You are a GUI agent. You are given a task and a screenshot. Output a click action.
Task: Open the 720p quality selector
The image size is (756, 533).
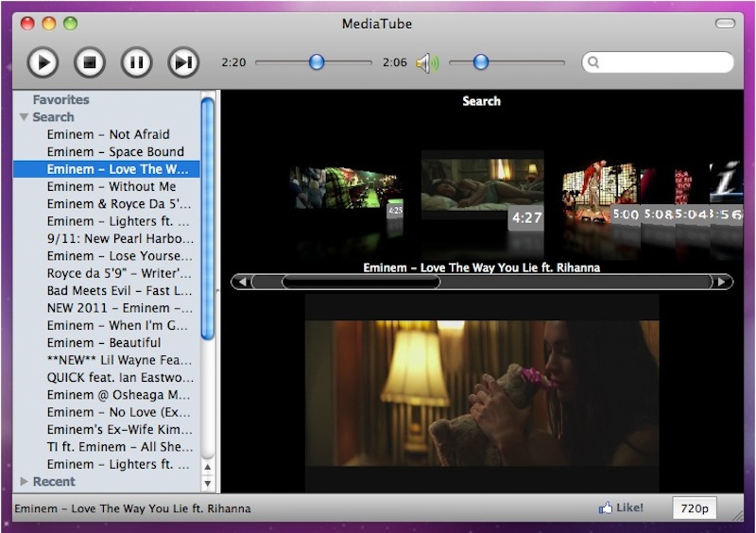(x=694, y=508)
